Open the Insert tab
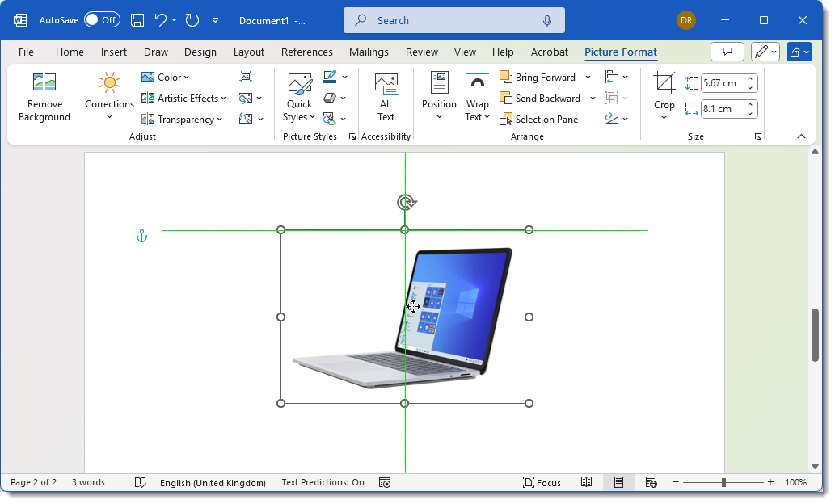 (113, 52)
